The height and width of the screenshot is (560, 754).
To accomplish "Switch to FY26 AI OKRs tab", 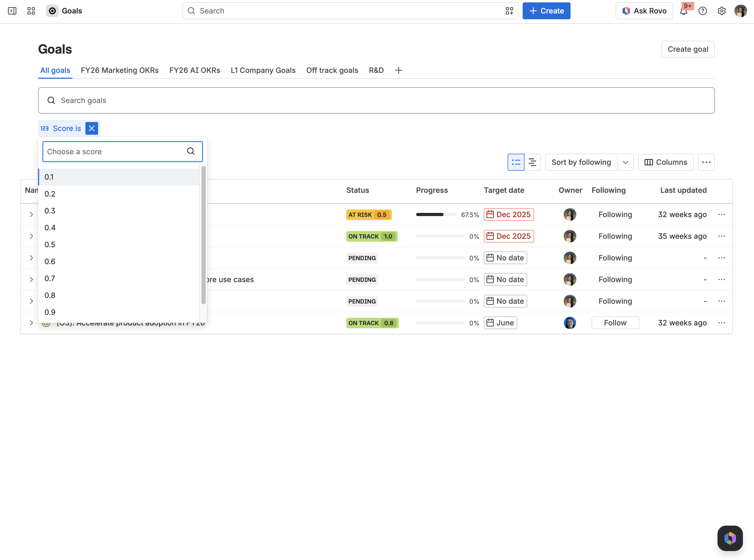I will pos(195,70).
